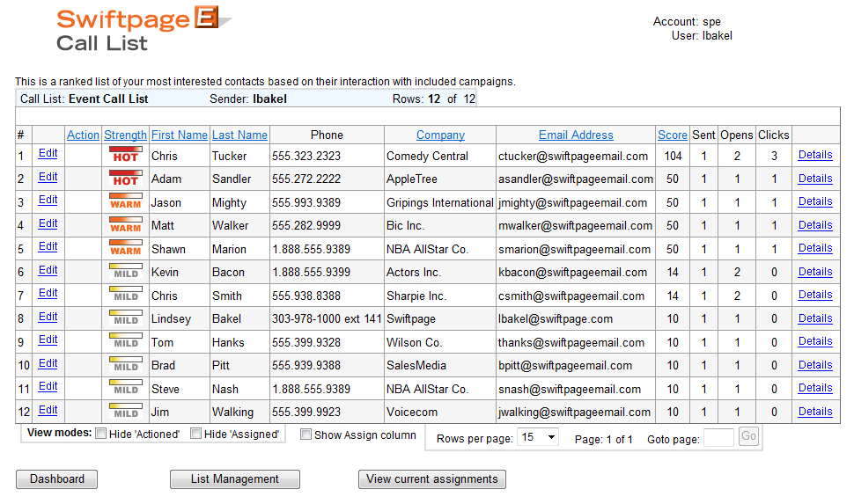Viewport: 854px width, 504px height.
Task: View Details for Jim Walking
Action: (x=814, y=412)
